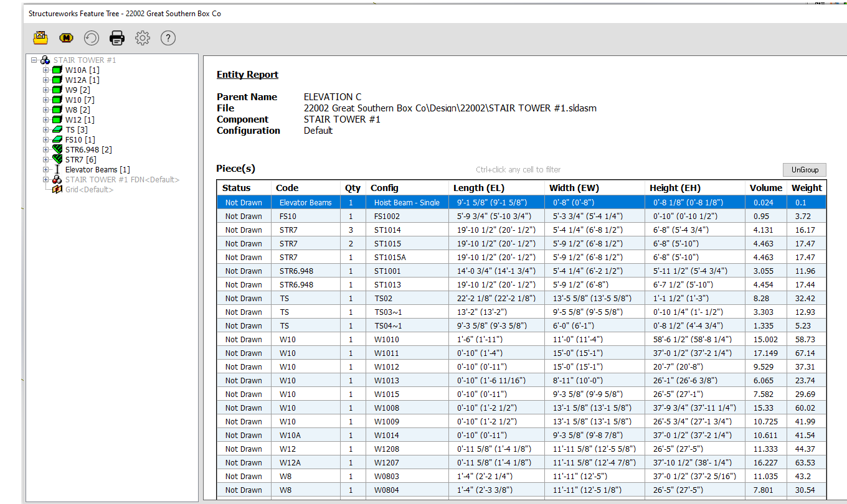Select the FS10 [1] tree item
This screenshot has width=847, height=504.
80,139
